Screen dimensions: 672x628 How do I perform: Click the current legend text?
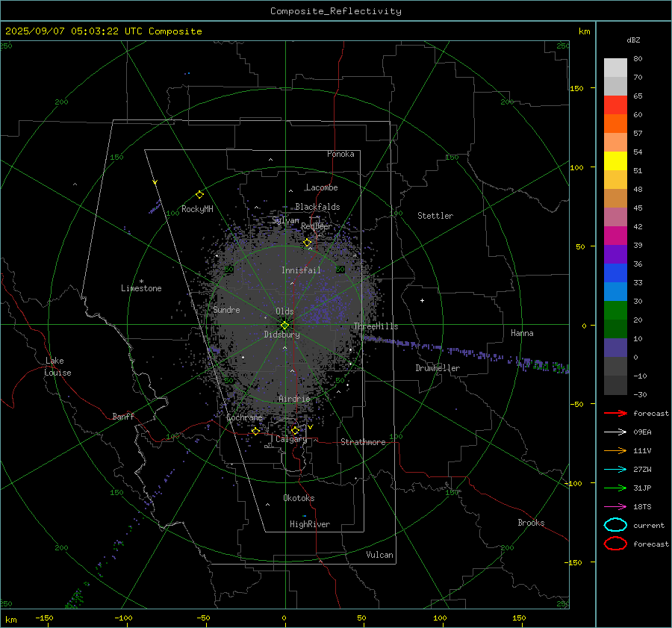[649, 525]
